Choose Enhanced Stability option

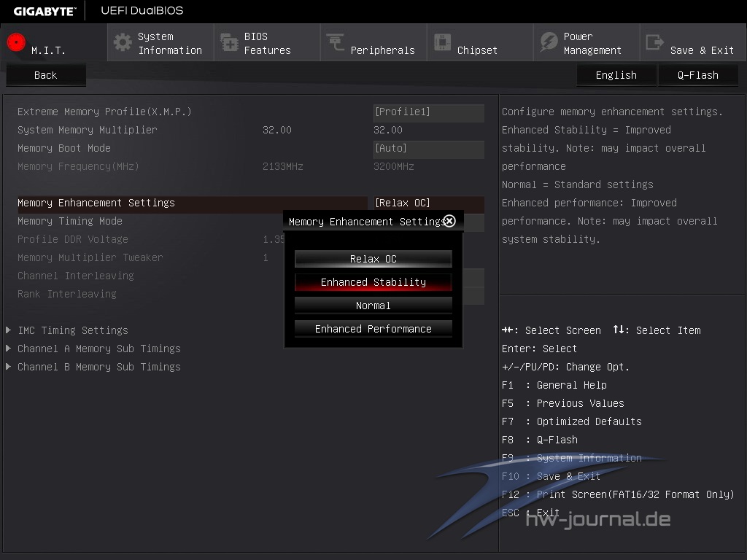click(x=373, y=282)
